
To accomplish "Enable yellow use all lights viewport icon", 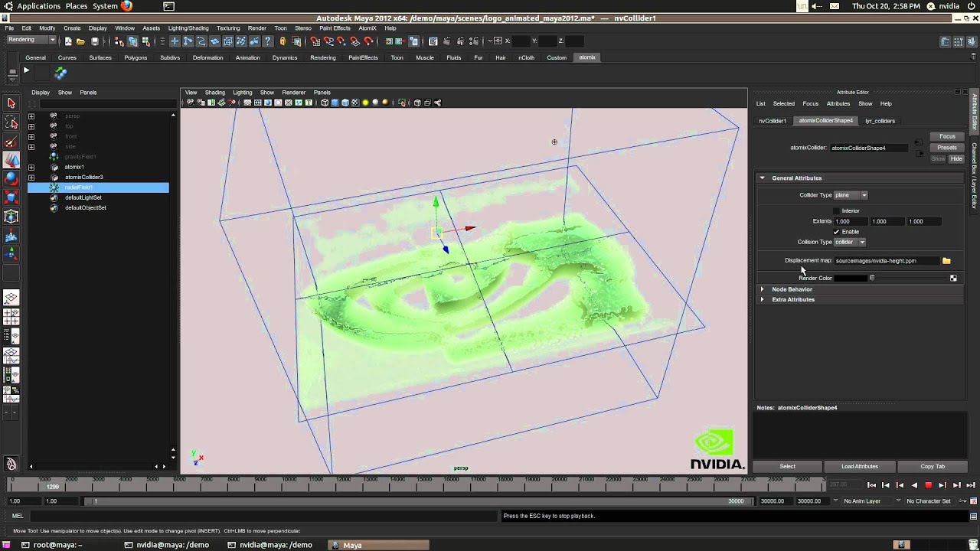I will pos(365,103).
